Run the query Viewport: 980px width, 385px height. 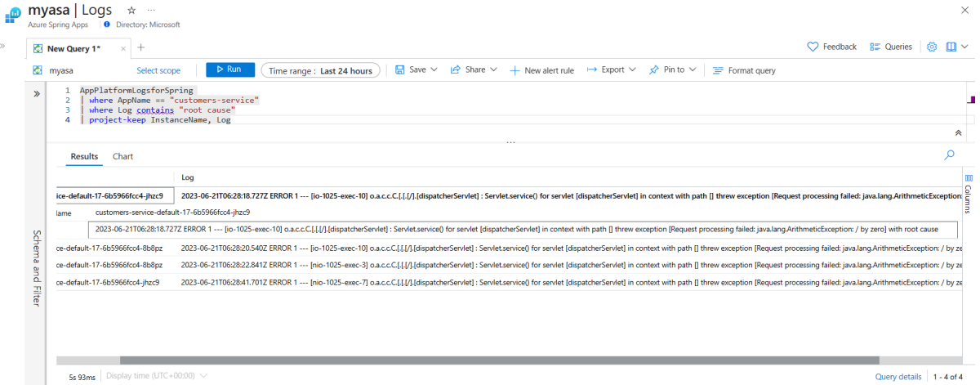(x=230, y=69)
